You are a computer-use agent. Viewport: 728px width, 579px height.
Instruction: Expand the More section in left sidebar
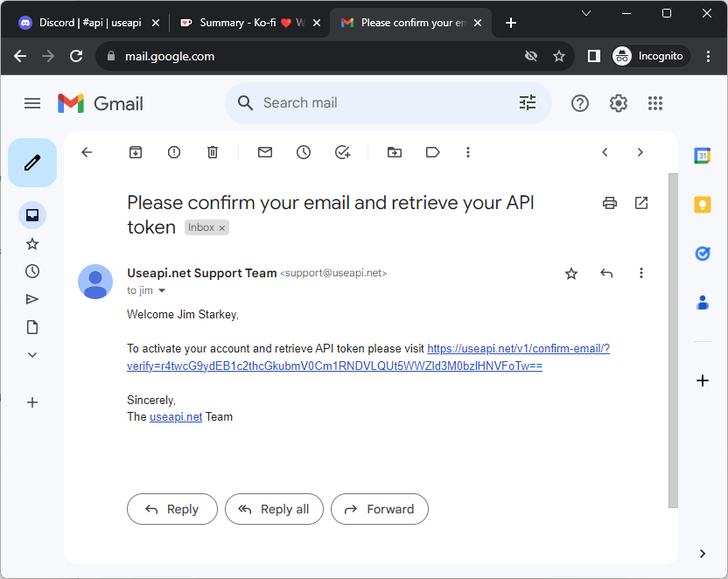tap(32, 355)
